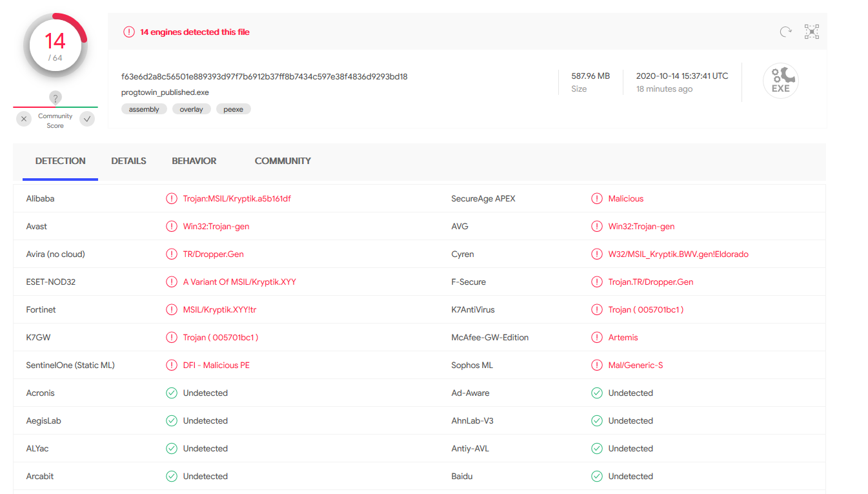
Task: Click the alert icon beside engines detected message
Action: click(129, 32)
